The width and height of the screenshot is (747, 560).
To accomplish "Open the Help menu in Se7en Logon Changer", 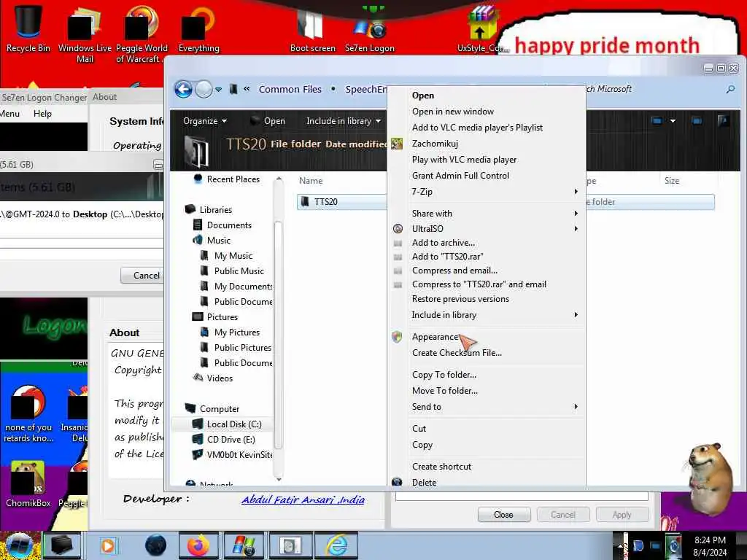I will (42, 114).
